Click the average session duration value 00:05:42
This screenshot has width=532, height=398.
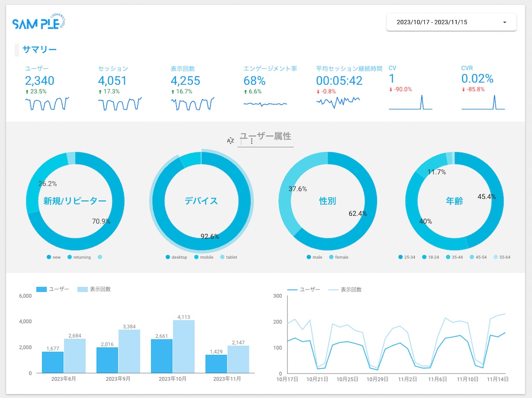(x=339, y=81)
